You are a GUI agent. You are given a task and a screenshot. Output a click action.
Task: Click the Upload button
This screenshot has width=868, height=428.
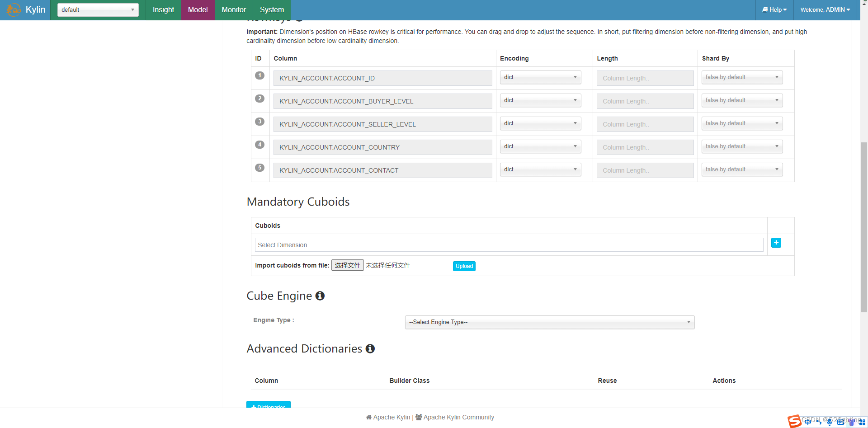[x=464, y=266]
